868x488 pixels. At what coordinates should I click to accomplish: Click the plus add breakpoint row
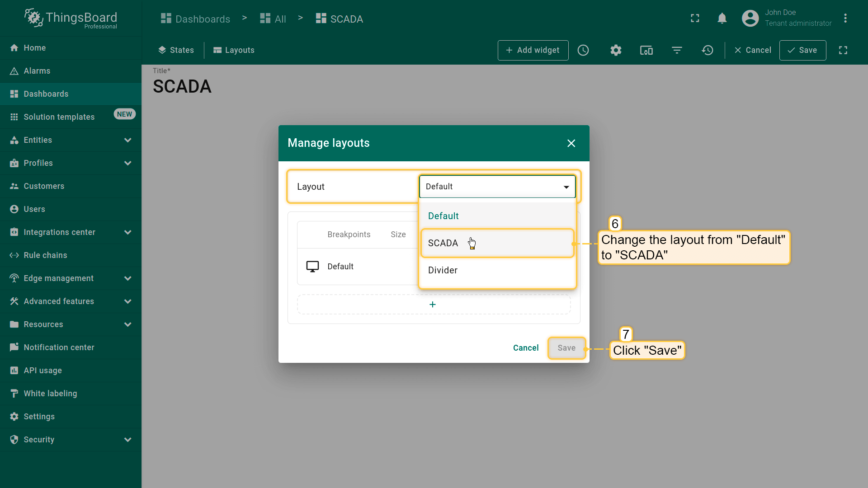[x=433, y=305]
